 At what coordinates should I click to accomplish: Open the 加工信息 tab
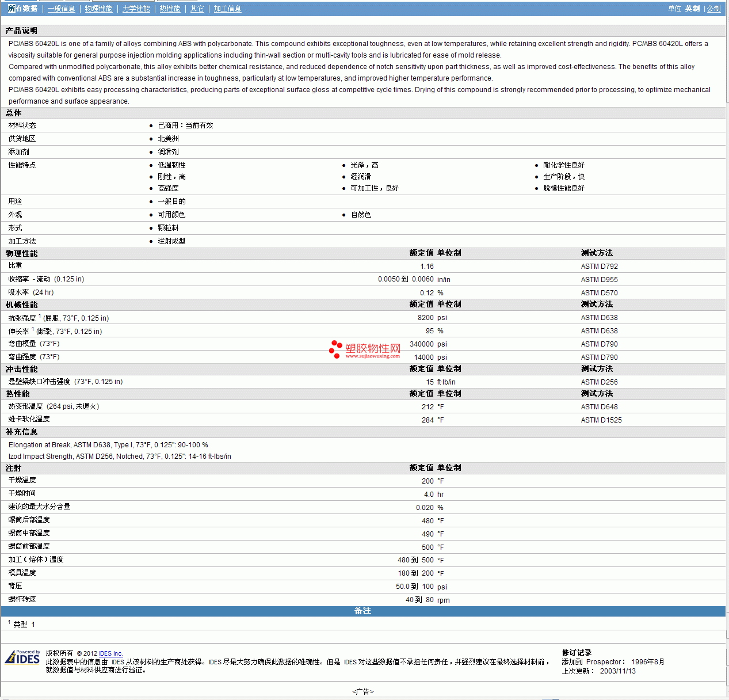click(227, 9)
